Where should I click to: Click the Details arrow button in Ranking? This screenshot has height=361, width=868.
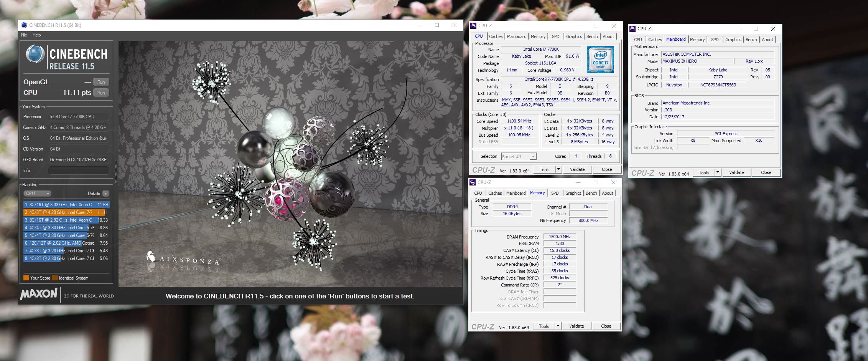106,194
